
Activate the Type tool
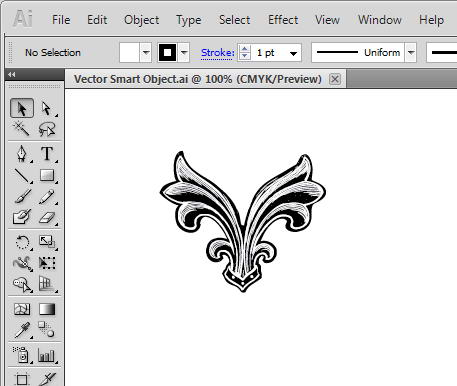click(47, 154)
